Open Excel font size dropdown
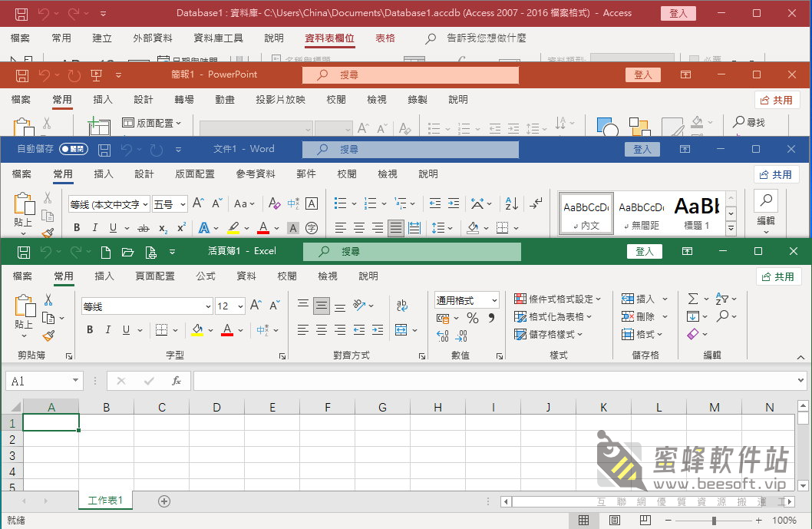Viewport: 812px width, 529px height. pyautogui.click(x=241, y=306)
